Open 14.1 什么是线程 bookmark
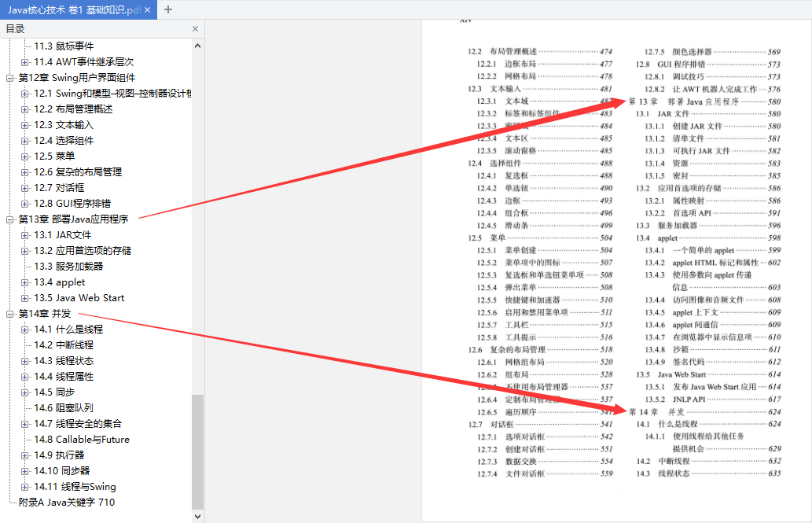This screenshot has width=812, height=523. (68, 330)
